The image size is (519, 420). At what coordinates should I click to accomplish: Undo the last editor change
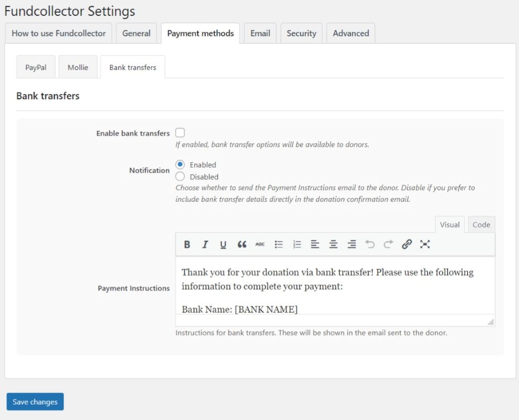(x=370, y=244)
